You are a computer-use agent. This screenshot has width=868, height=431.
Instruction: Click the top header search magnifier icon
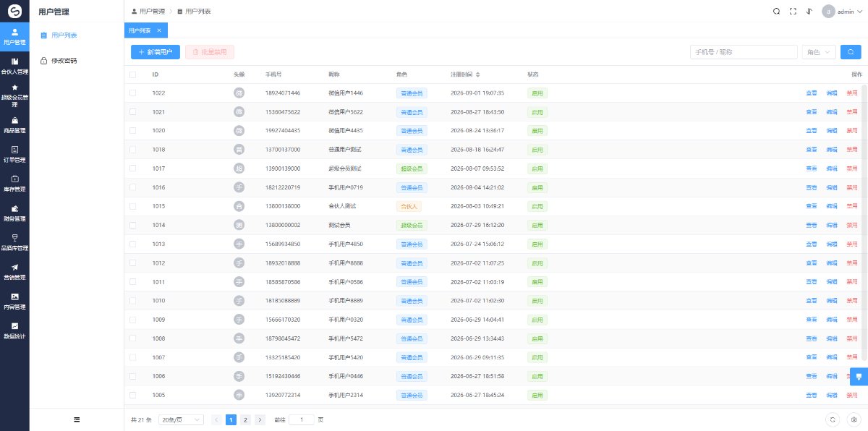pos(776,12)
